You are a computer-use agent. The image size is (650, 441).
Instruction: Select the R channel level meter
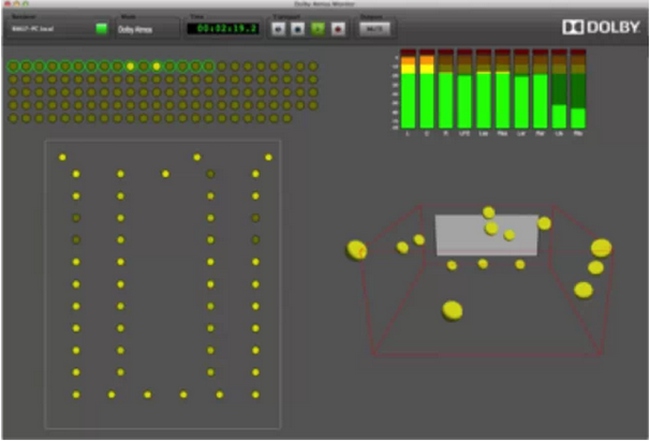[446, 89]
